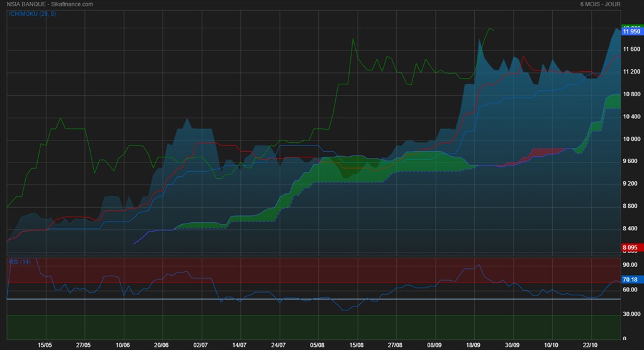
Task: Click the 10 000 price axis label
Action: coord(631,139)
